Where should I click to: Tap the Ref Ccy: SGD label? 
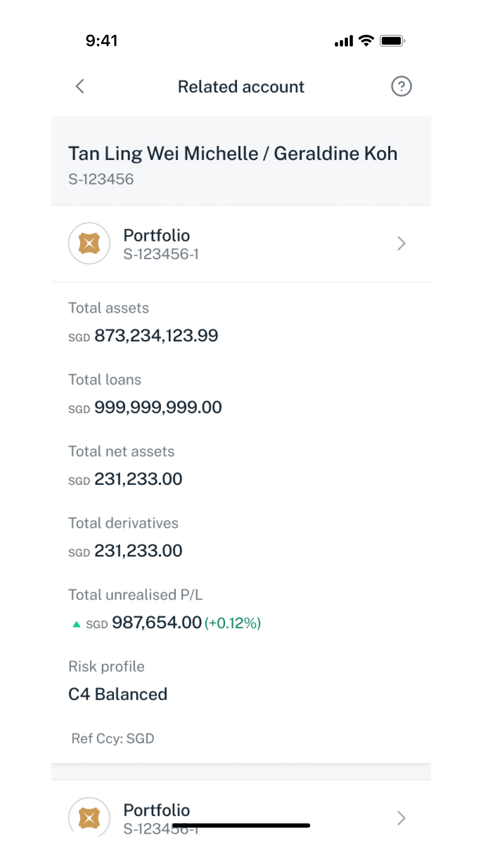coord(113,738)
